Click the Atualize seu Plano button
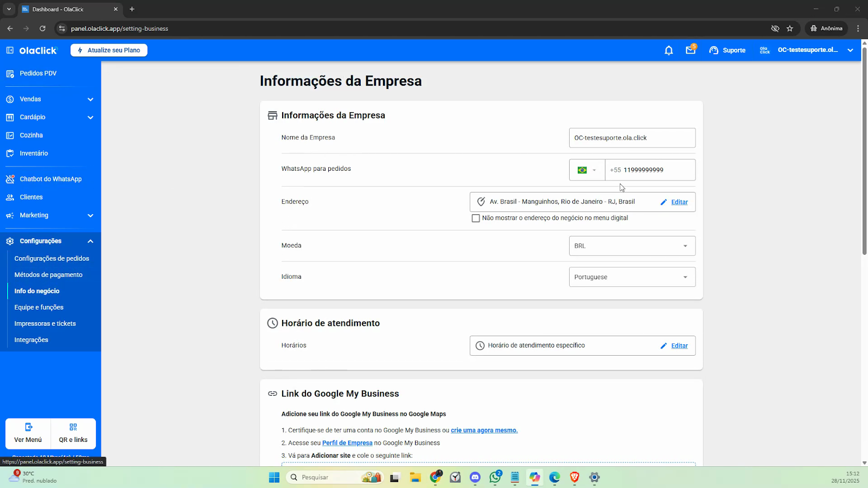Viewport: 868px width, 488px height. (x=109, y=50)
